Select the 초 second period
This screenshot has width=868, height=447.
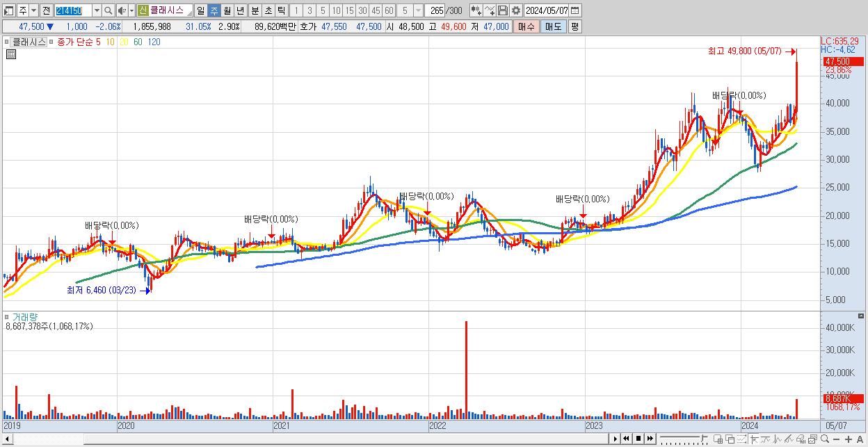pos(268,10)
